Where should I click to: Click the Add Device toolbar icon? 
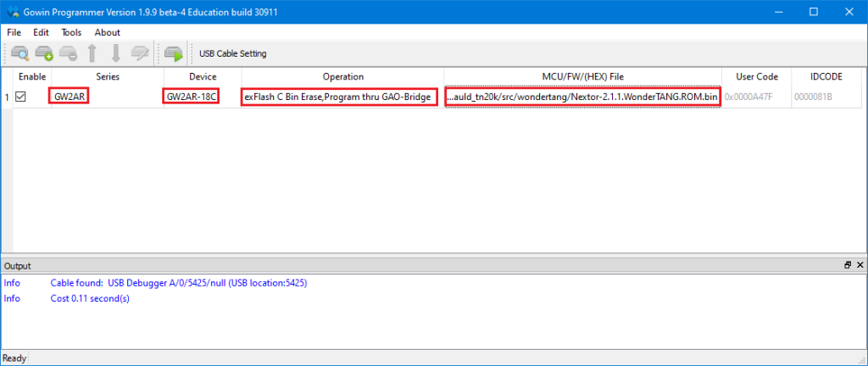click(44, 53)
